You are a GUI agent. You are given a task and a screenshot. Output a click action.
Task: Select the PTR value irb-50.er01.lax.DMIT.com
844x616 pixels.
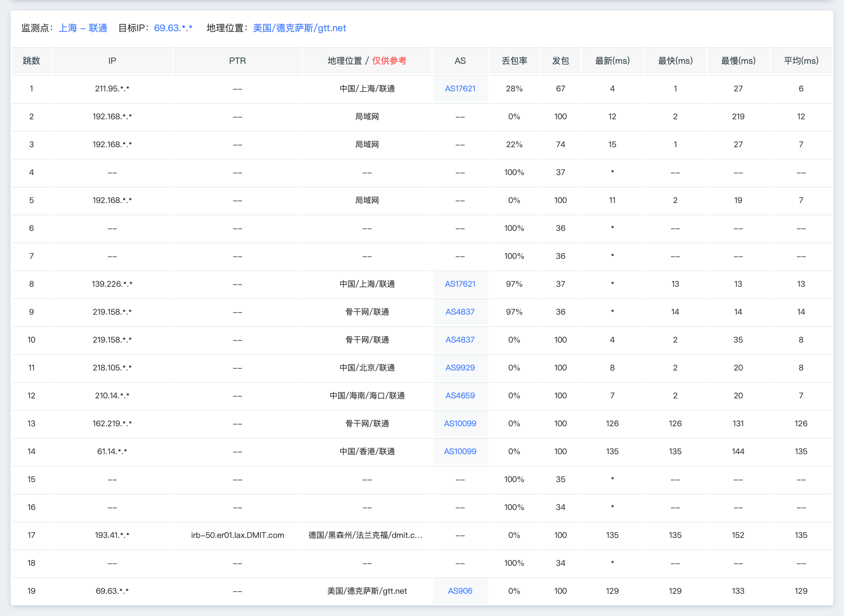tap(237, 535)
